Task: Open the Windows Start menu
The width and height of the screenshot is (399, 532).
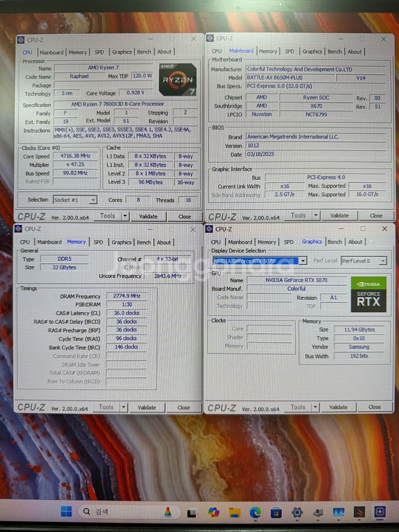Action: [66, 511]
